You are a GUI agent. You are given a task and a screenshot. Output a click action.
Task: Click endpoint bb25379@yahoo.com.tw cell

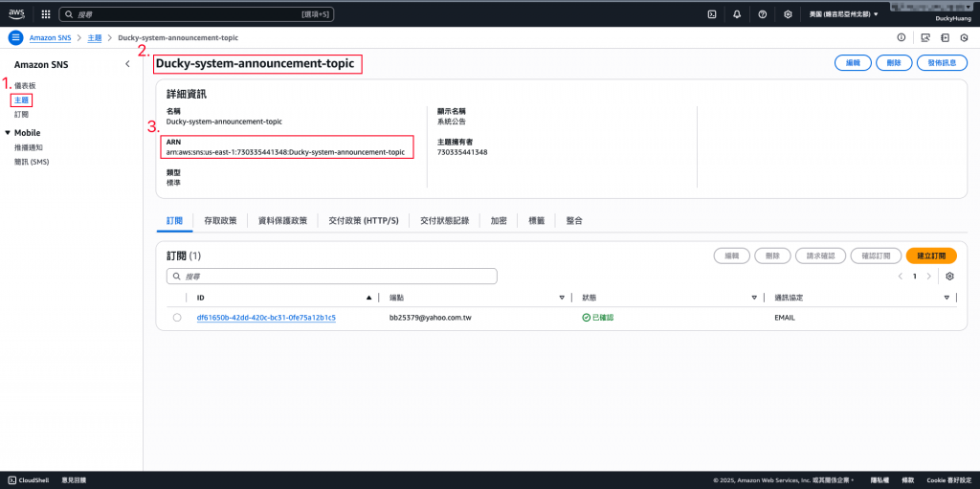(x=430, y=318)
